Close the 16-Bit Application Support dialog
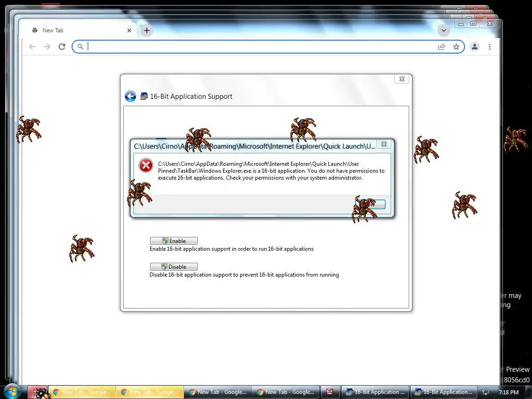This screenshot has height=399, width=532. coord(402,79)
